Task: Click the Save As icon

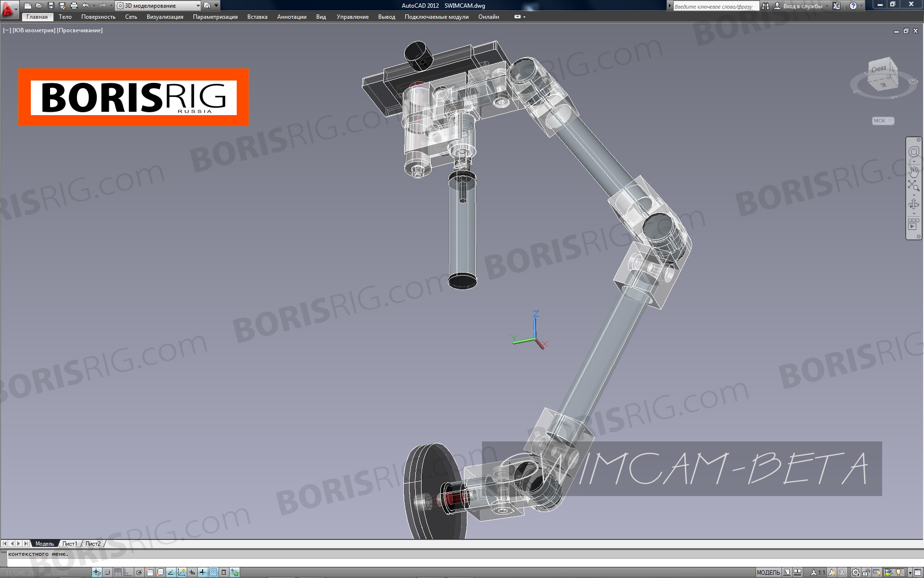Action: click(x=62, y=6)
